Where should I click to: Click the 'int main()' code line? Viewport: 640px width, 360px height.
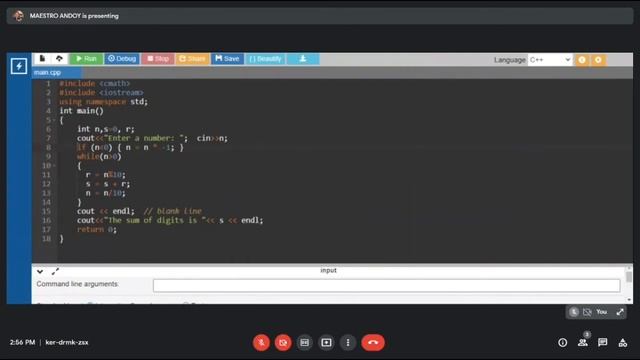(82, 111)
